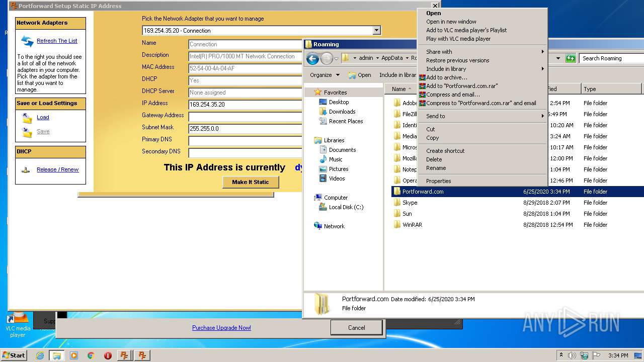This screenshot has height=362, width=644.
Task: Click the File Explorer taskbar icon
Action: click(x=57, y=355)
